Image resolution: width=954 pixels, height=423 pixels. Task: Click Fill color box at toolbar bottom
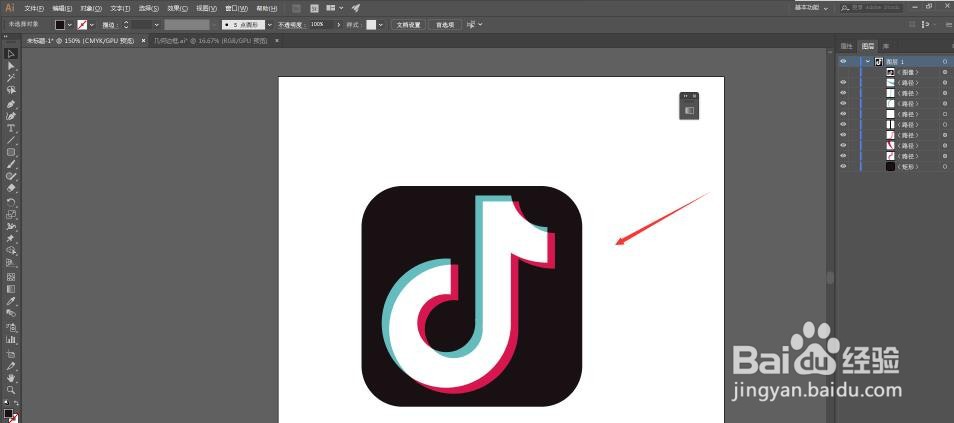8,414
